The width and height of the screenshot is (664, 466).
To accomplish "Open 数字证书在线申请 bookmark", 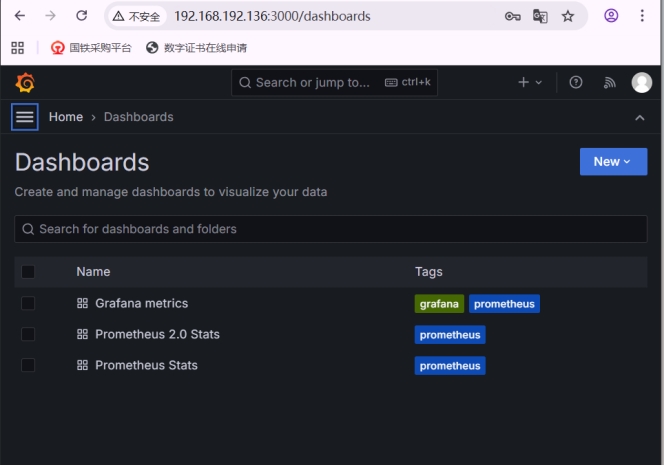I will [x=196, y=48].
